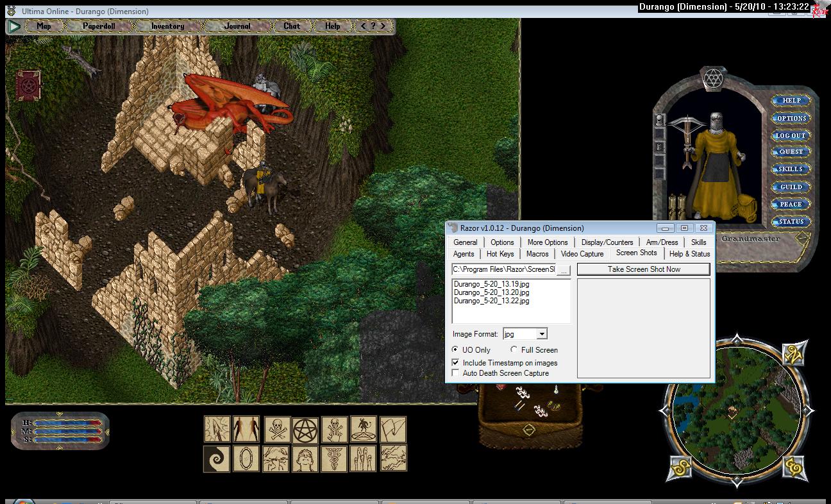Cast the skull and crossbones spell icon
Image resolution: width=831 pixels, height=504 pixels.
tap(276, 429)
